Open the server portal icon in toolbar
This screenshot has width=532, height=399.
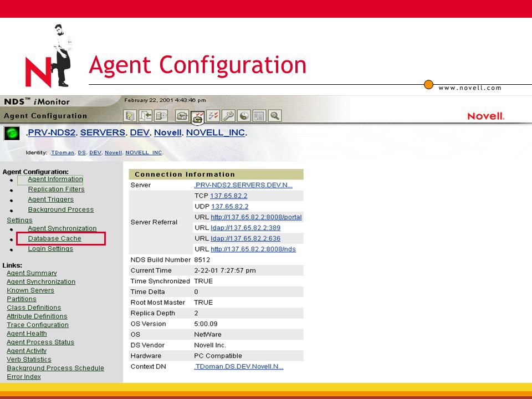[161, 116]
